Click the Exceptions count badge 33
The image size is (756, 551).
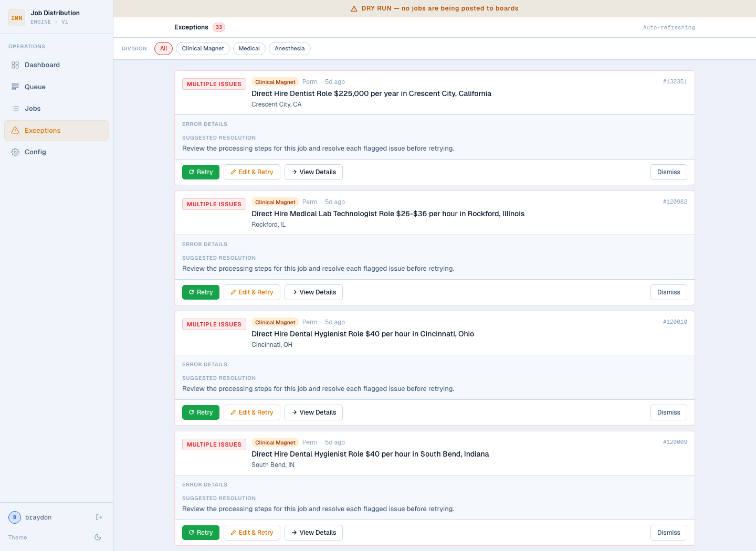[x=219, y=27]
